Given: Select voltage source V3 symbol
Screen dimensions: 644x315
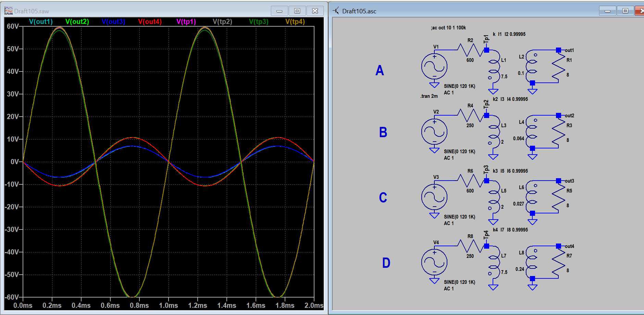Looking at the screenshot, I should click(x=434, y=197).
